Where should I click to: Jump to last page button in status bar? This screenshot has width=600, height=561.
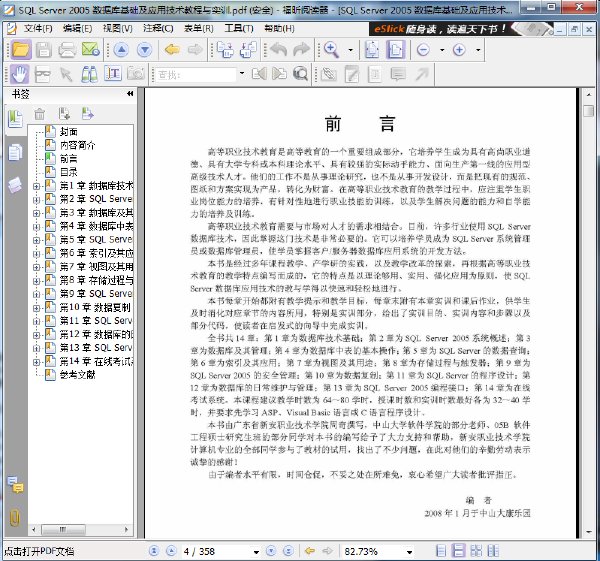[289, 551]
